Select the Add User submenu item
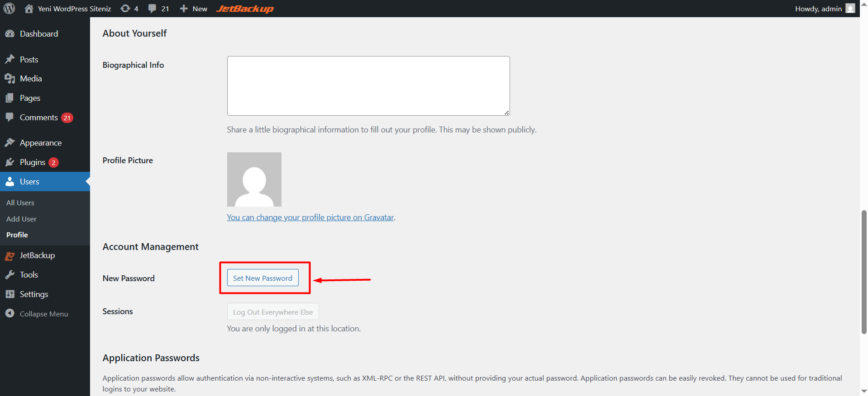The height and width of the screenshot is (396, 868). point(21,219)
